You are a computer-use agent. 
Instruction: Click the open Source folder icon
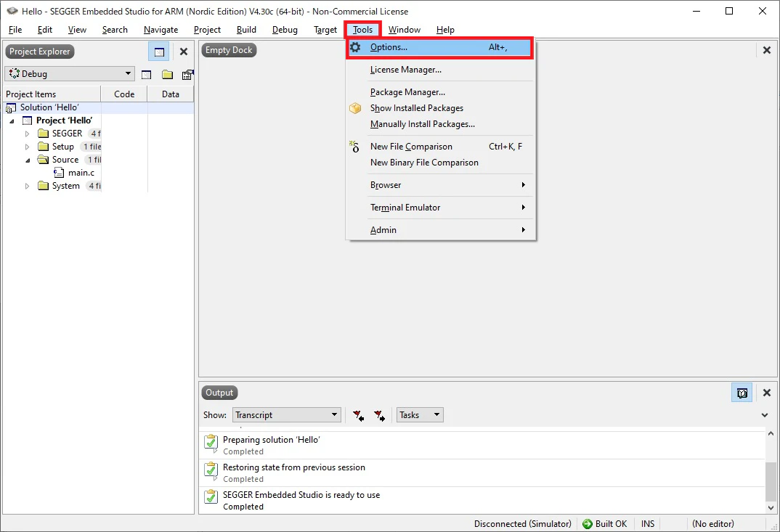pyautogui.click(x=44, y=160)
